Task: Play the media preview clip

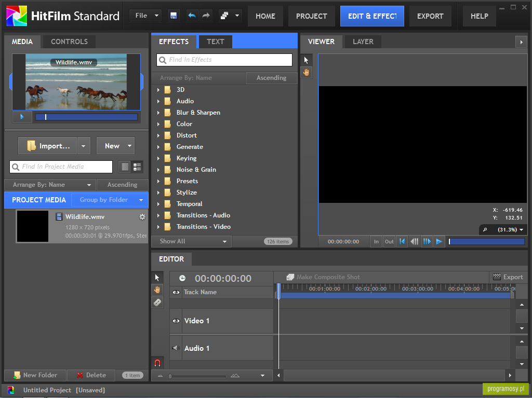Action: pyautogui.click(x=22, y=117)
